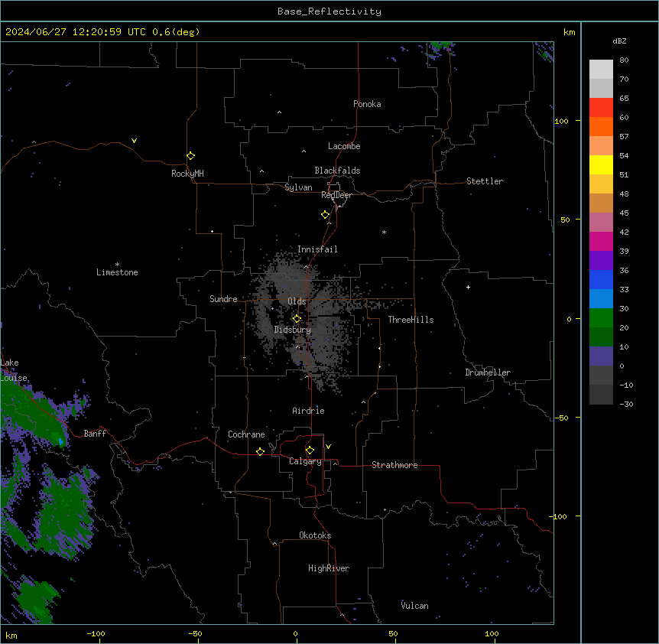Click the ThreeHills label
The width and height of the screenshot is (659, 644).
click(411, 320)
